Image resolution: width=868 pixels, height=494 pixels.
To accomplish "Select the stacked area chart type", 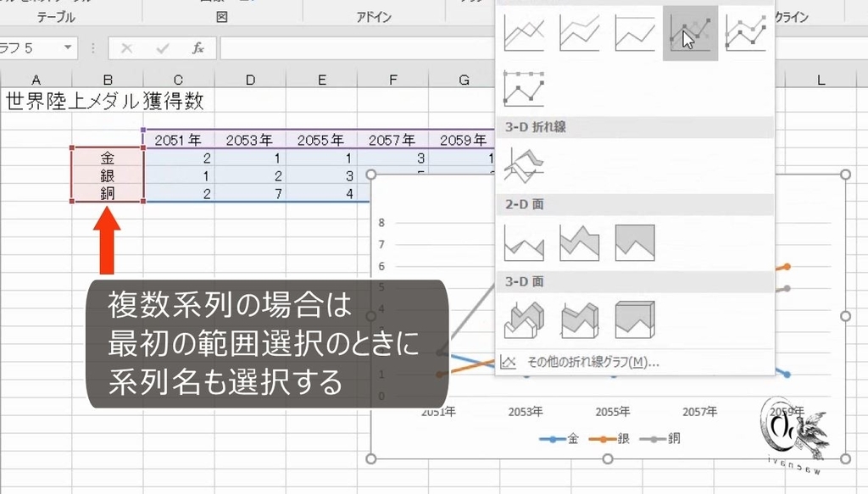I will [x=579, y=241].
